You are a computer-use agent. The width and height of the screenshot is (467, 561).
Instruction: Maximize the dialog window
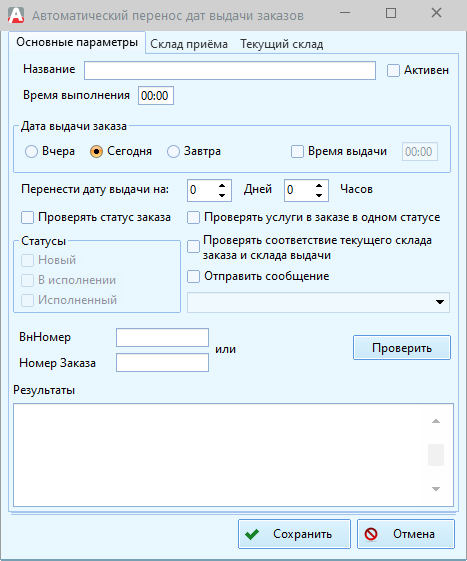coord(391,13)
